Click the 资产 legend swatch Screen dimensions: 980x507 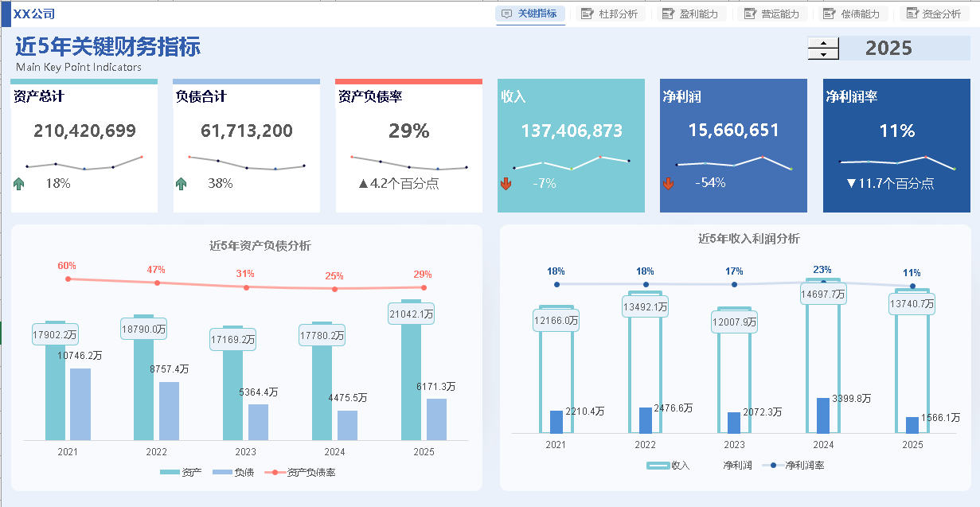(170, 473)
